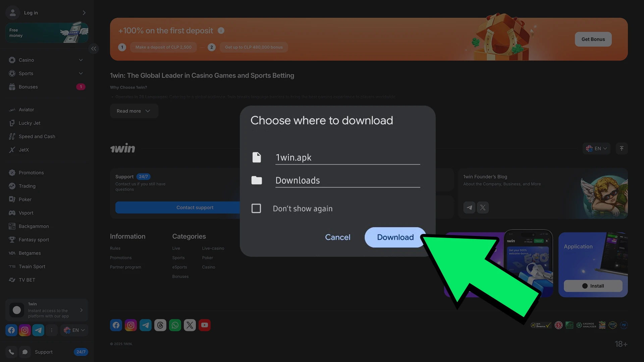Open the Rules information link
This screenshot has height=362, width=644.
point(115,248)
